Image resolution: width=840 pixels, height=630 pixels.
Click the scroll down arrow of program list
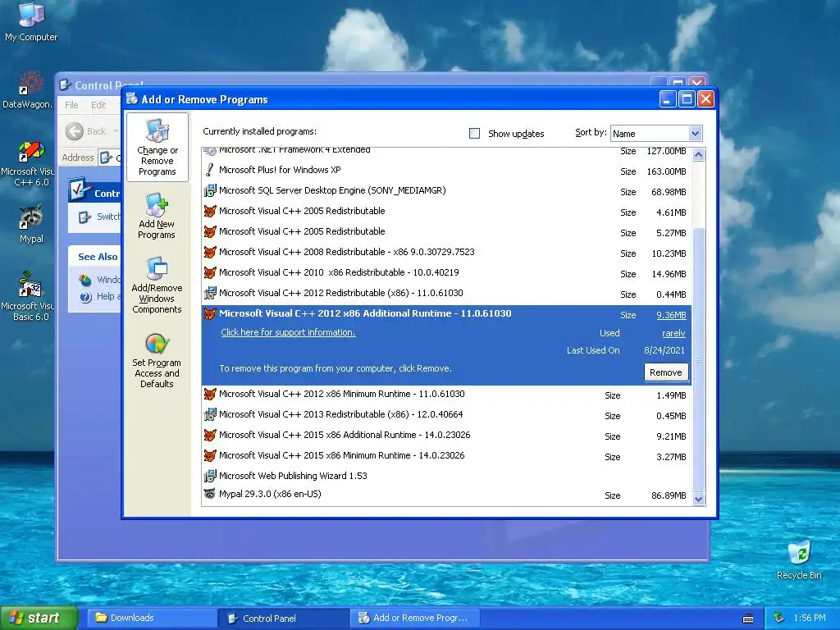(699, 499)
